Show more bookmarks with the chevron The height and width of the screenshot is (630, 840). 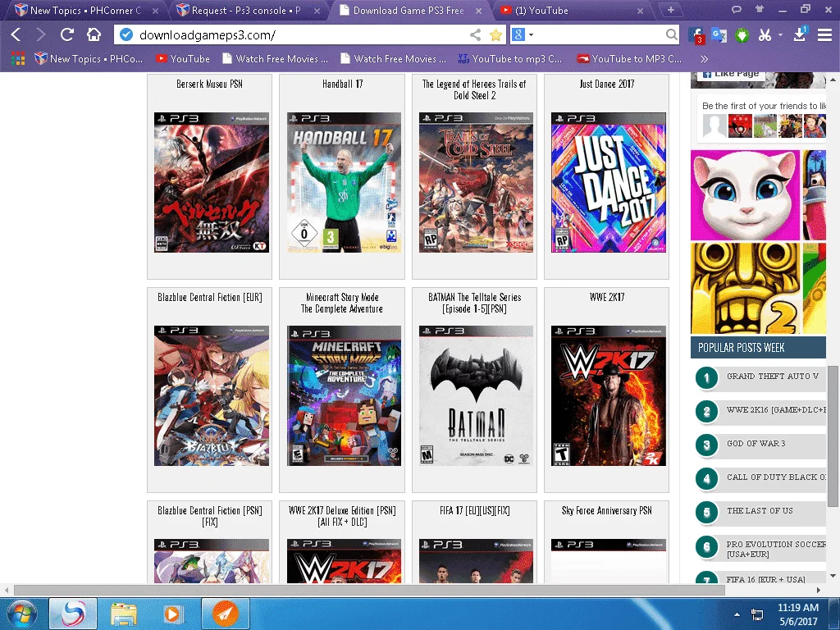pyautogui.click(x=704, y=59)
